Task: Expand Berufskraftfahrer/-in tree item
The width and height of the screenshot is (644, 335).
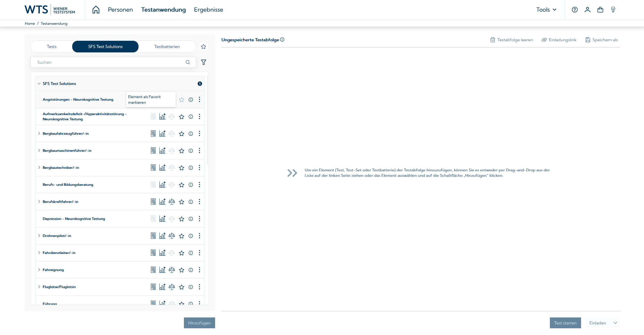Action: (39, 202)
